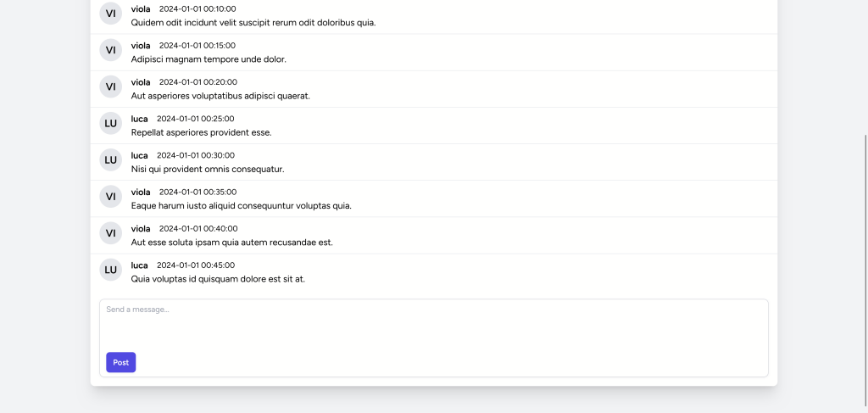Select the message "Repellat asperiores provident esse."
The height and width of the screenshot is (413, 868).
click(x=201, y=132)
